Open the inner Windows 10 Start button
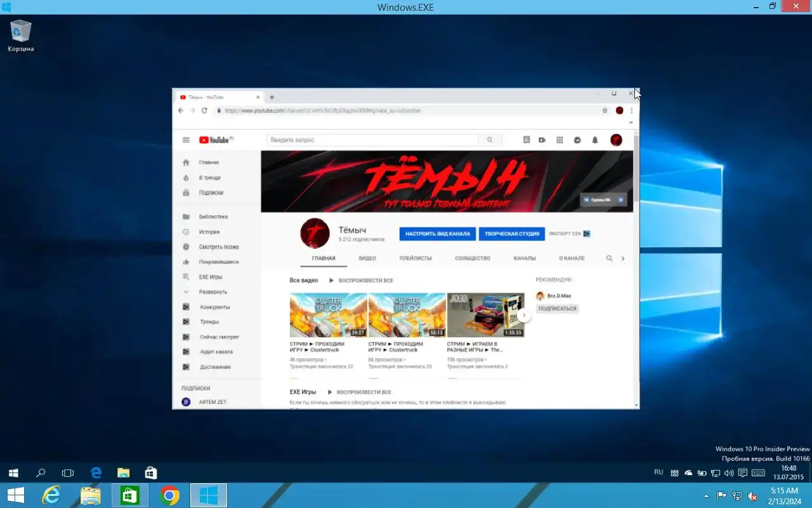This screenshot has height=508, width=812. [13, 473]
